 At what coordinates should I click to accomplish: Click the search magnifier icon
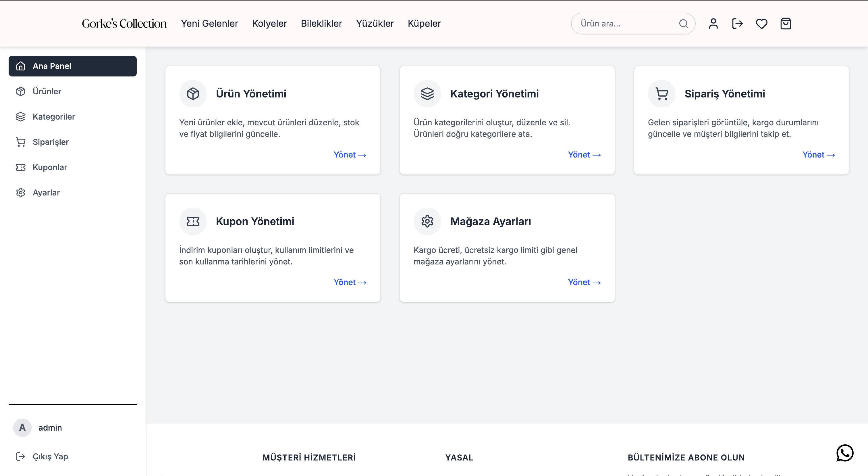[x=683, y=24]
